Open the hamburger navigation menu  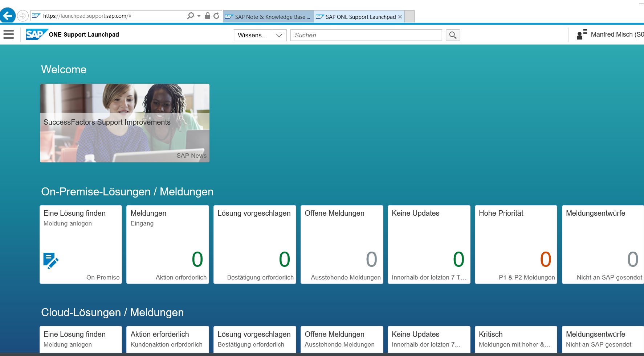(8, 34)
